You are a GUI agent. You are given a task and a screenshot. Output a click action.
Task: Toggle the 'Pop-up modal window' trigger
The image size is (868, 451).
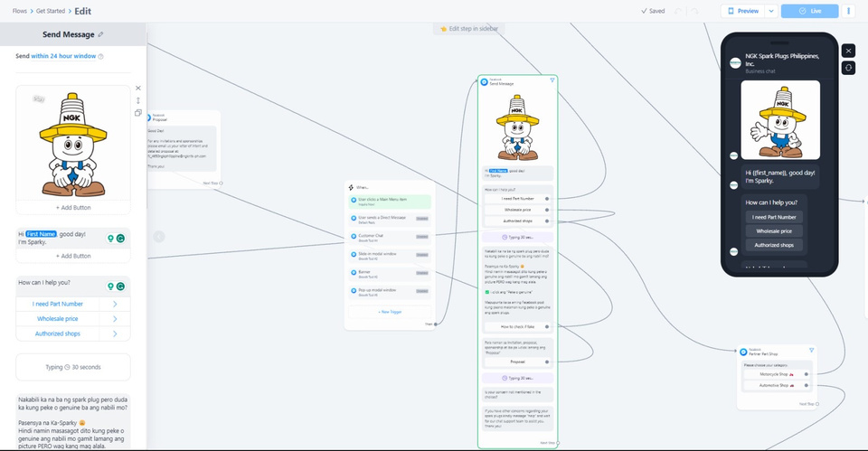tap(422, 291)
